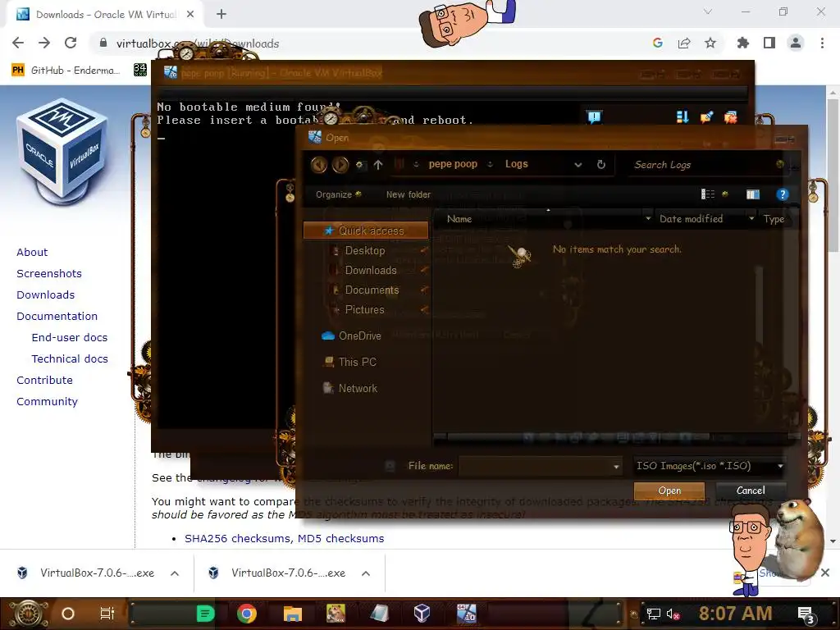This screenshot has height=630, width=840.
Task: Cancel the Open dialog
Action: click(x=751, y=491)
